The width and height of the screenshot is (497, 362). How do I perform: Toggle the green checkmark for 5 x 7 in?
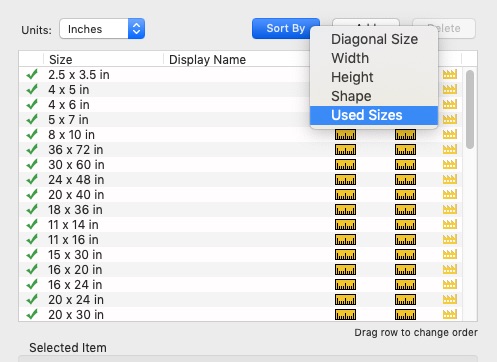32,119
